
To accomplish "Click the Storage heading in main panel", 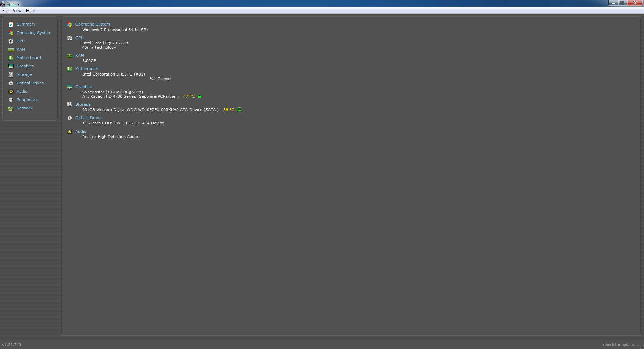I will (x=83, y=104).
